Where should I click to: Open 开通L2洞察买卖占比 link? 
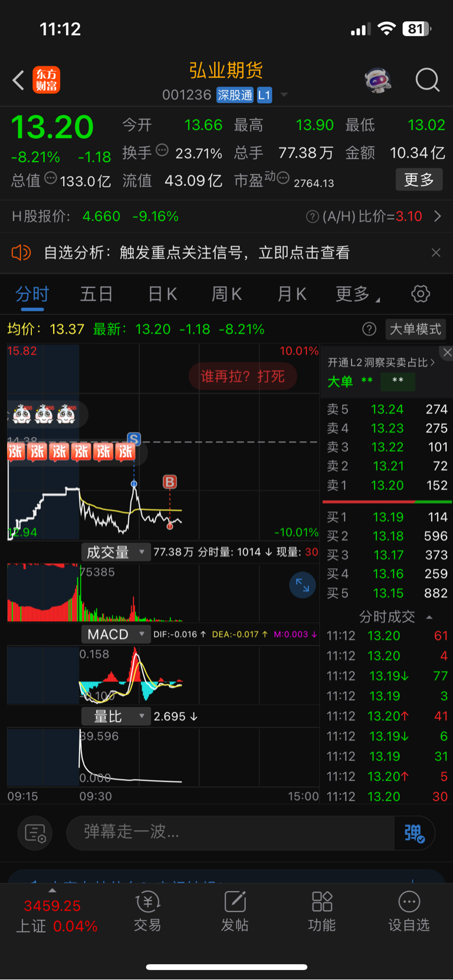point(381,362)
